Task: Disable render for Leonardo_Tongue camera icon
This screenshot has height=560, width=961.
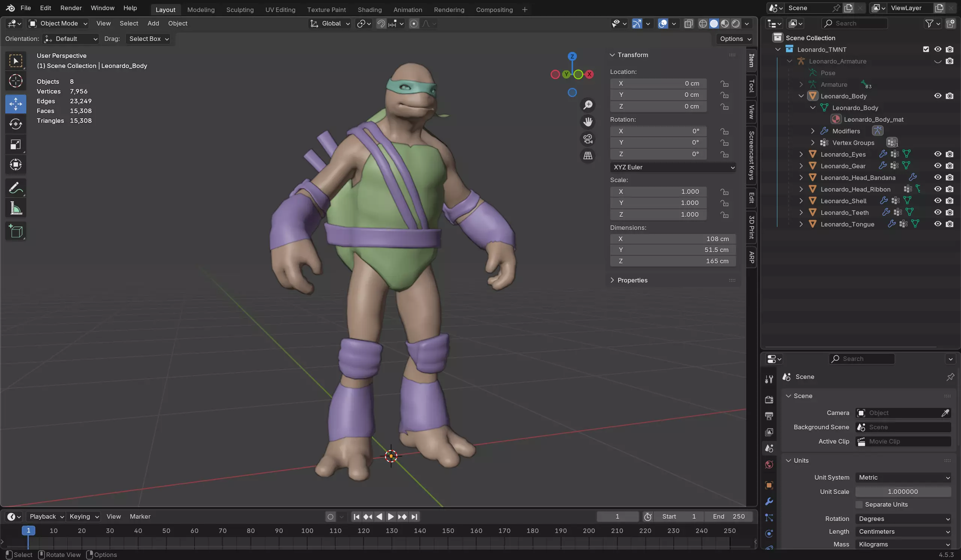Action: point(950,224)
